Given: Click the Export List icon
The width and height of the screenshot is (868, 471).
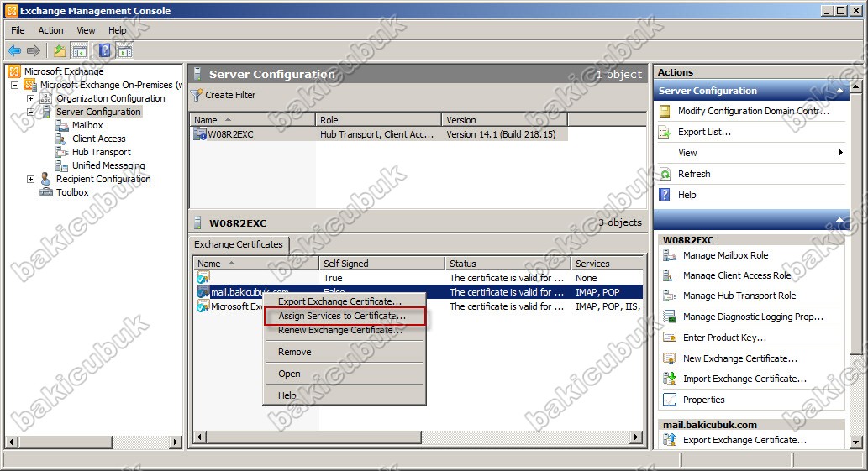Looking at the screenshot, I should [x=665, y=132].
